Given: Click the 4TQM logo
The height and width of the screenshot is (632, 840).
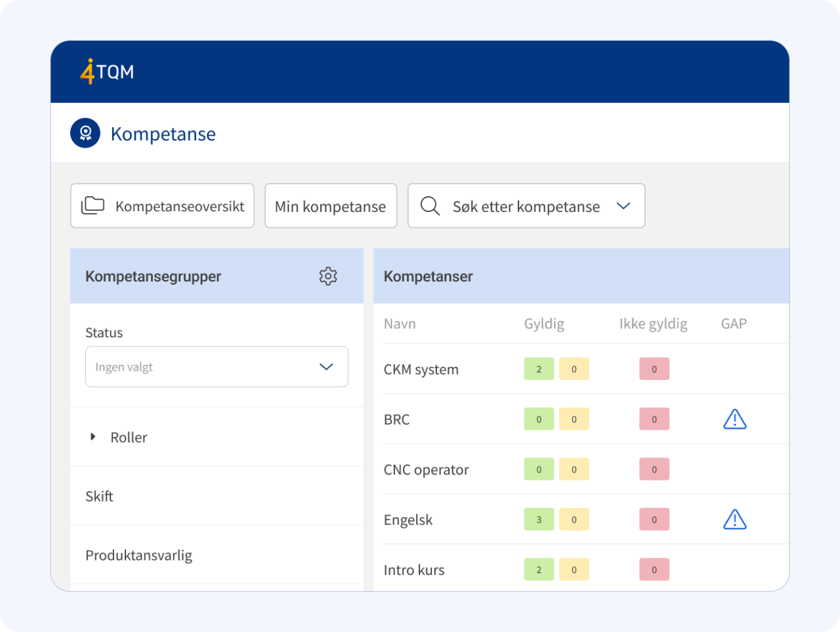Looking at the screenshot, I should [x=107, y=72].
